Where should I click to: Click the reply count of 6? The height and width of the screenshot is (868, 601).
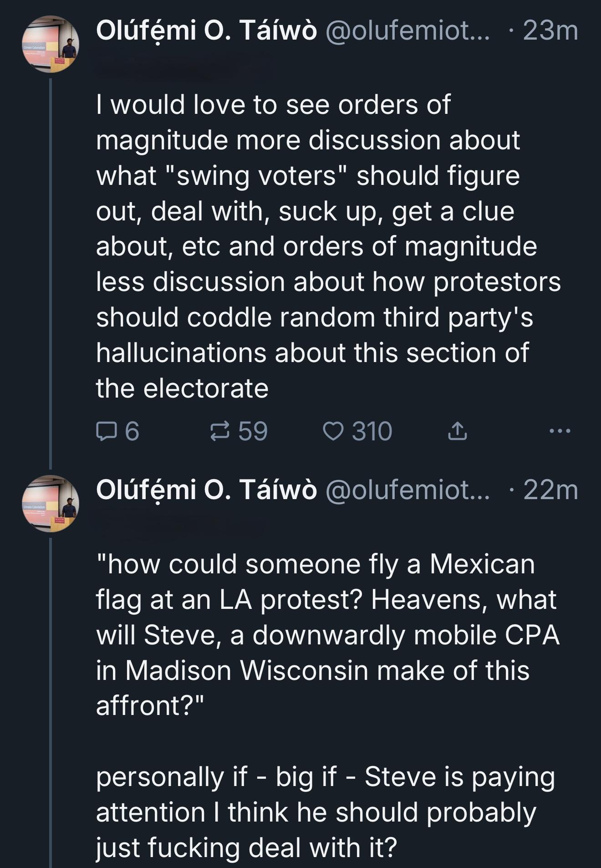coord(132,431)
